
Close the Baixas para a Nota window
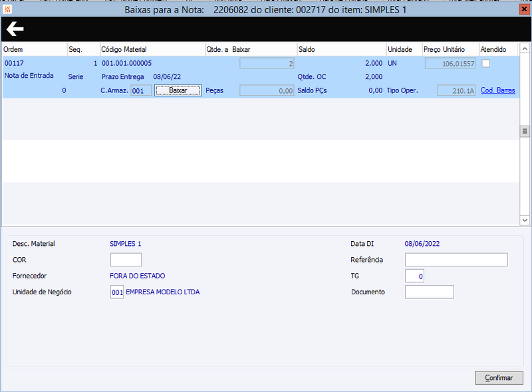pos(525,9)
